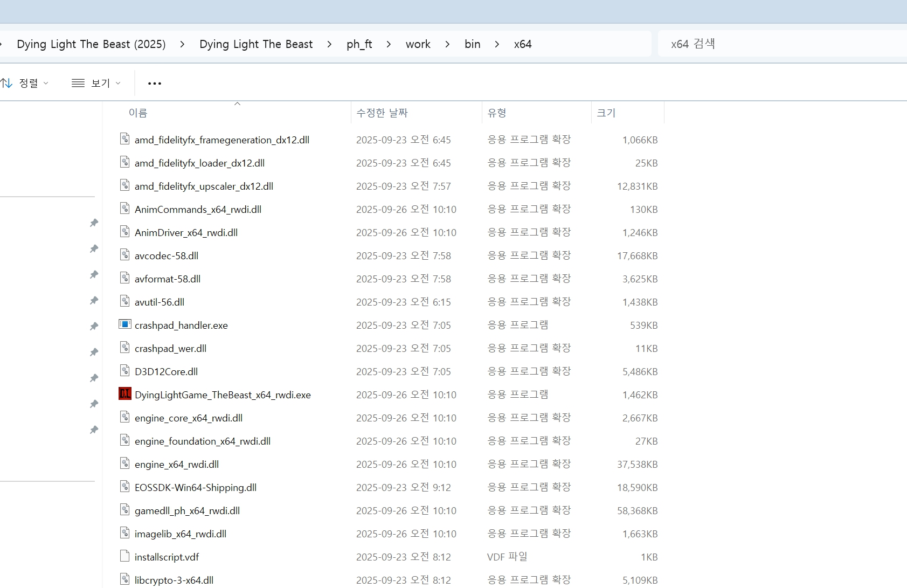The height and width of the screenshot is (588, 907).
Task: Select the engine_x64_rwdi.dll file name
Action: (x=177, y=464)
